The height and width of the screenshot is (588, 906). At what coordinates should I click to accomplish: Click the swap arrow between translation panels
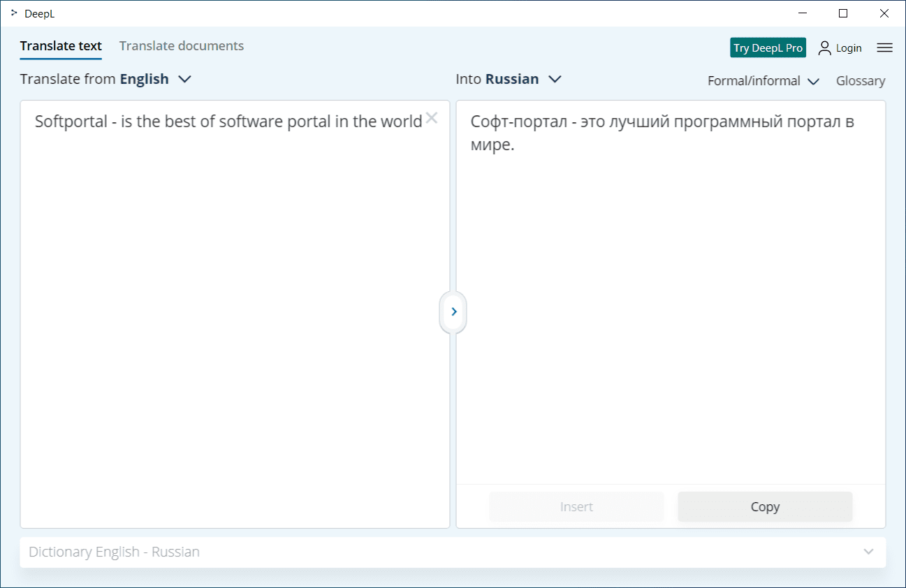453,311
